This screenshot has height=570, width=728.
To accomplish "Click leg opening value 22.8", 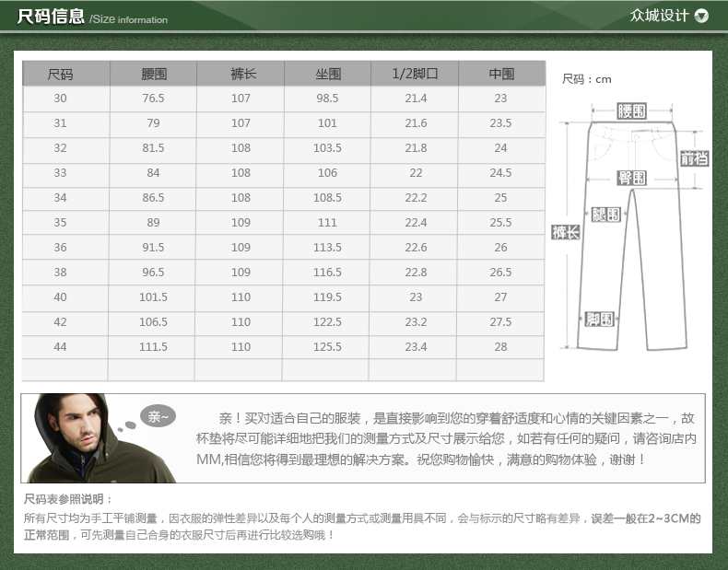I will point(416,273).
